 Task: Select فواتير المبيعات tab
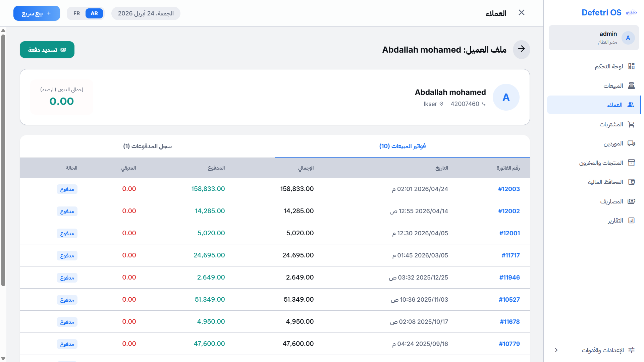tap(402, 146)
